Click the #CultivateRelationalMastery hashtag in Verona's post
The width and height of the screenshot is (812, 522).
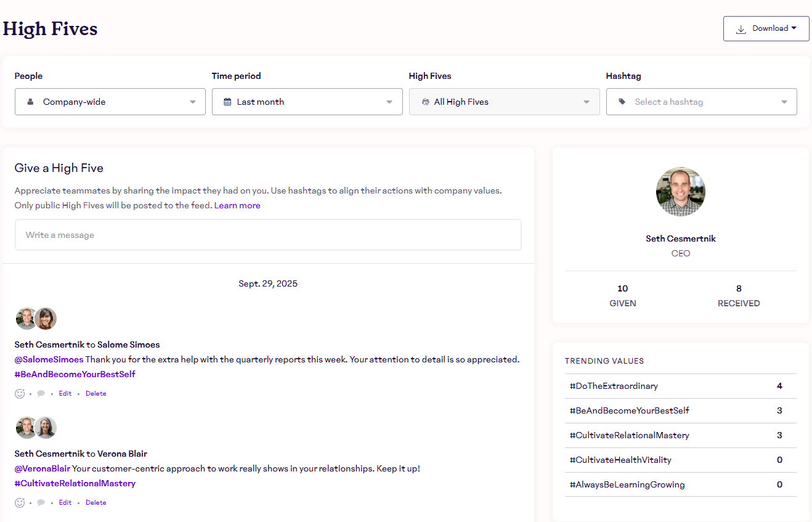(75, 483)
